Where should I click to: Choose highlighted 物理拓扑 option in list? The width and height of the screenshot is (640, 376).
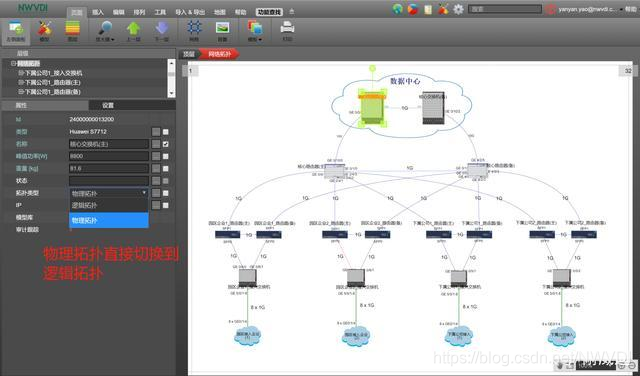tap(109, 220)
